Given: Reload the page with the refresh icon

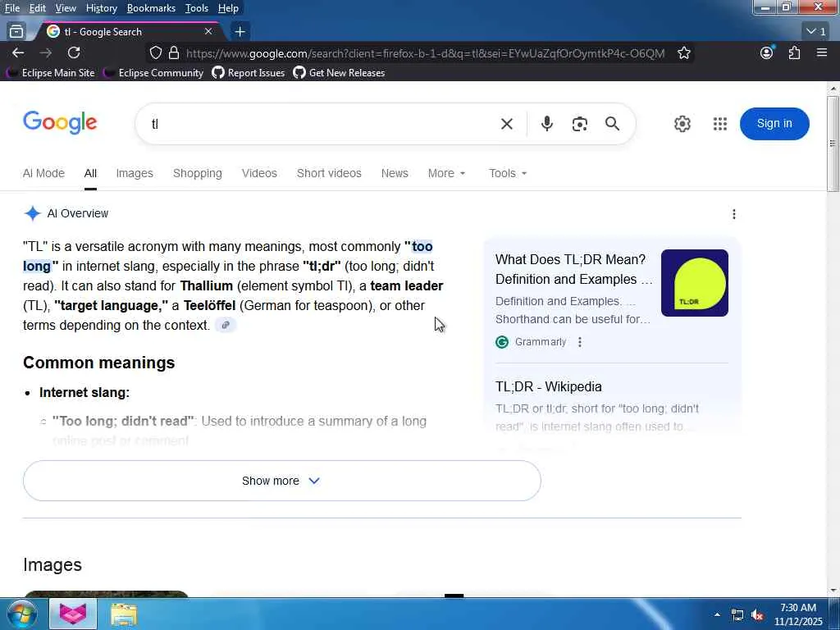Looking at the screenshot, I should 74,52.
